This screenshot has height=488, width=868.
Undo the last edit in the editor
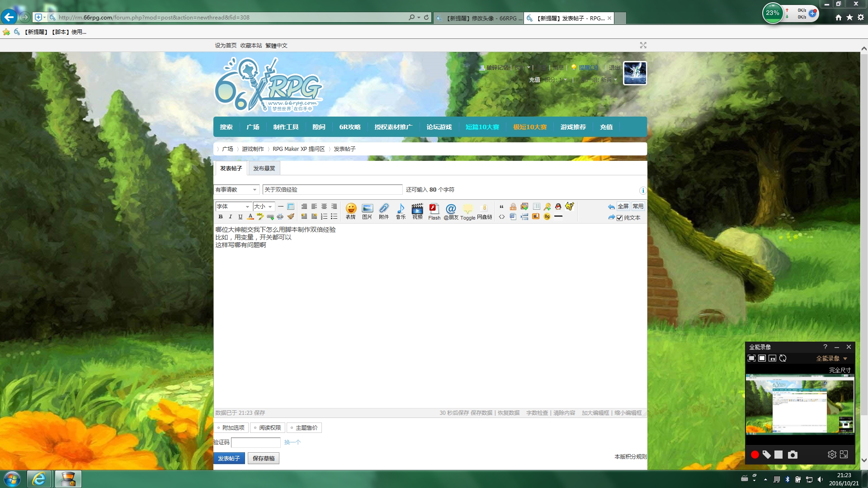point(611,206)
